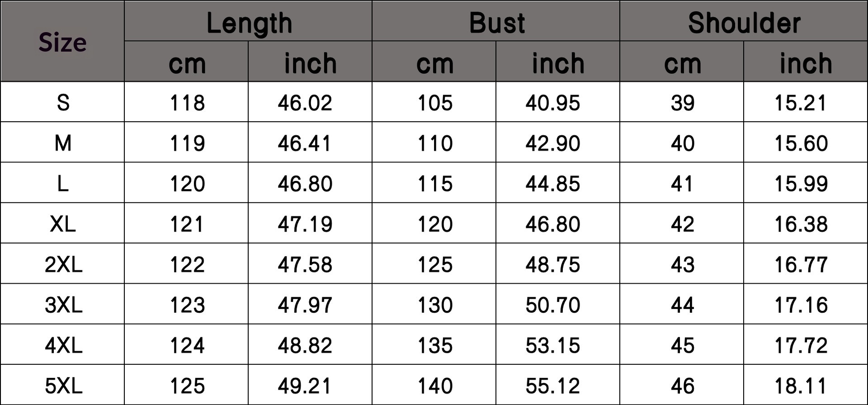Select the 48.82 length inch cell
The width and height of the screenshot is (868, 405).
coord(305,345)
